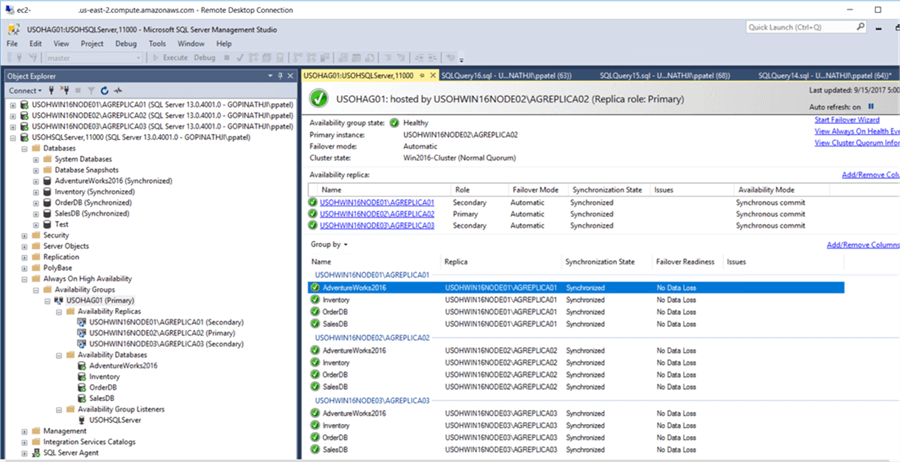This screenshot has width=900, height=462.
Task: Click the Disconnect icon in Object Explorer
Action: click(64, 91)
